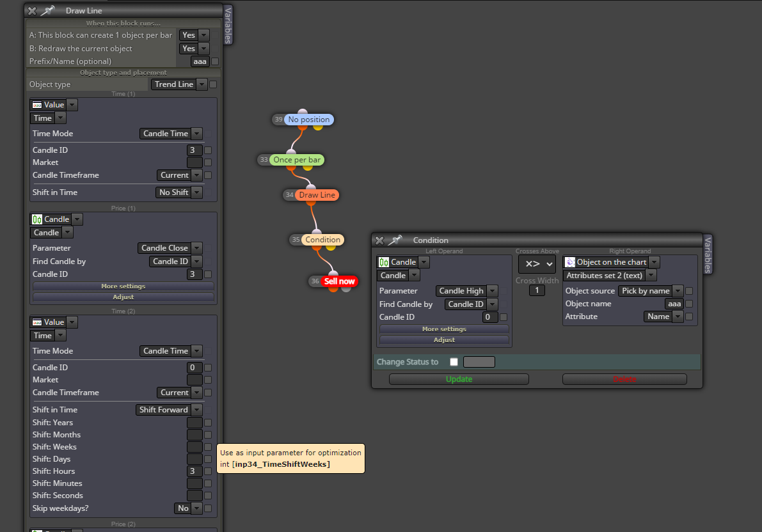The height and width of the screenshot is (532, 762).
Task: Select the No position block
Action: click(308, 120)
